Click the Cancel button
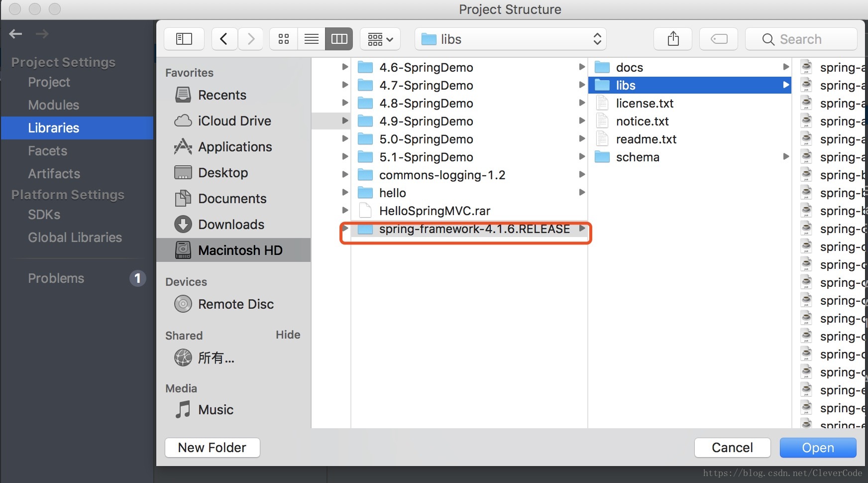The image size is (868, 483). (733, 448)
